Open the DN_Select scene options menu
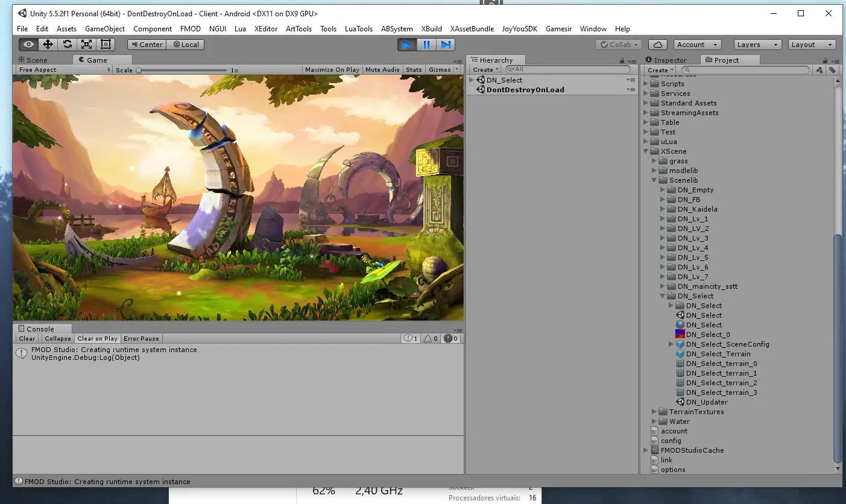Viewport: 846px width, 504px height. tap(631, 80)
